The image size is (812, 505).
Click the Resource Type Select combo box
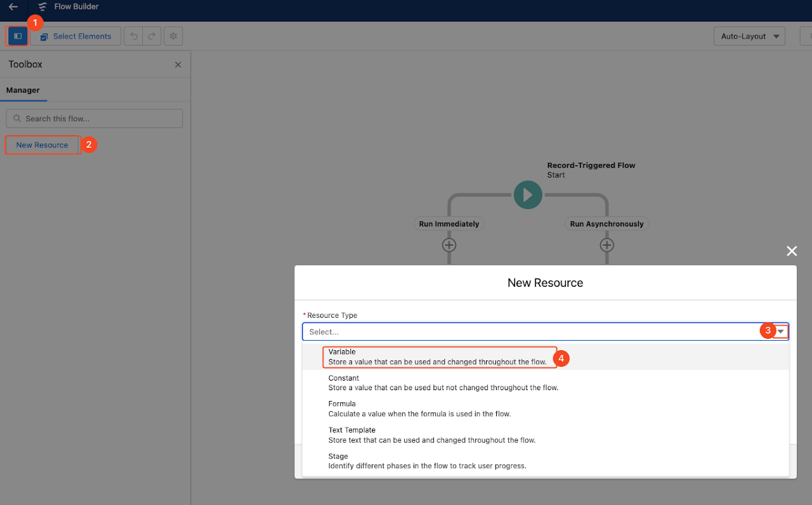click(533, 332)
